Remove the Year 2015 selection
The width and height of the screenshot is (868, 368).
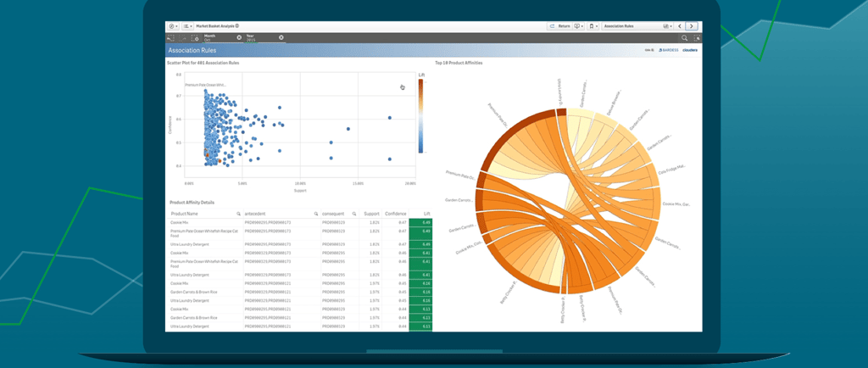tap(281, 37)
